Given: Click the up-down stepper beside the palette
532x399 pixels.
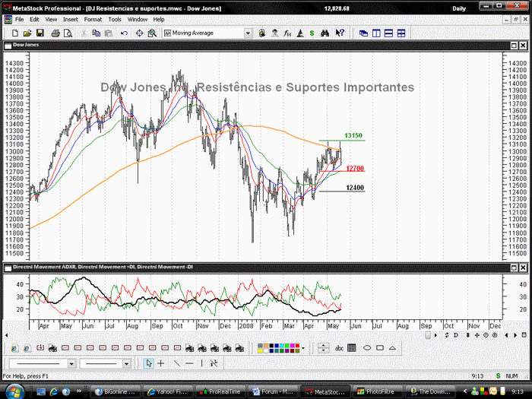Looking at the screenshot, I should (324, 348).
